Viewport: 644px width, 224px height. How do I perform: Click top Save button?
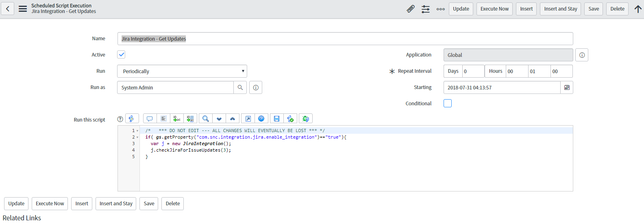tap(594, 9)
